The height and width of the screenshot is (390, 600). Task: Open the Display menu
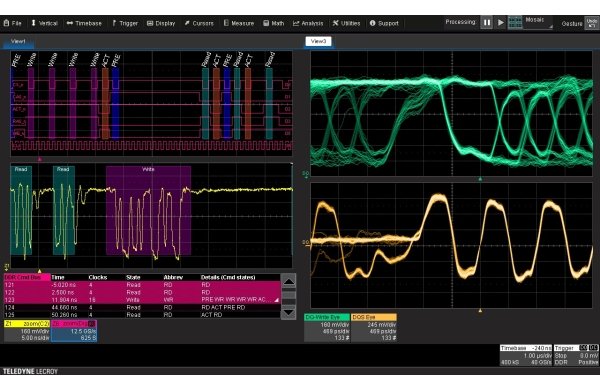(x=161, y=23)
